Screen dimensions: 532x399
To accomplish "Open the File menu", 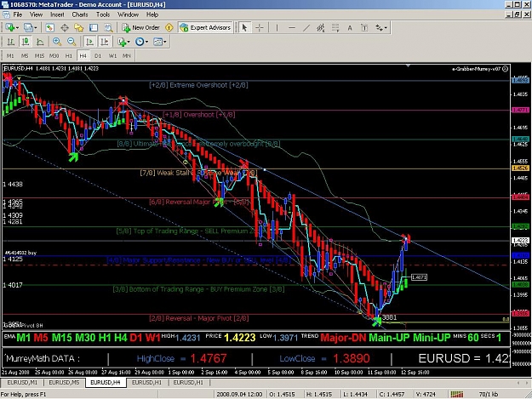I will click(x=18, y=14).
